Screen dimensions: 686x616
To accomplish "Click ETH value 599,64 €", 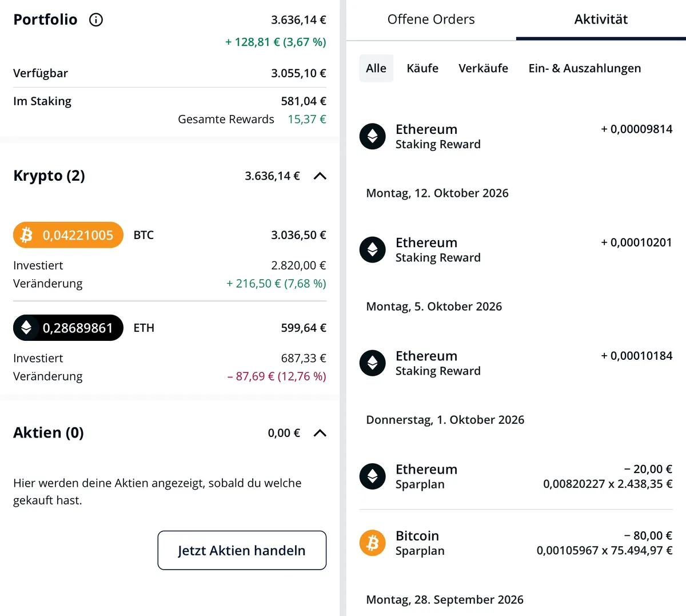I will tap(304, 328).
